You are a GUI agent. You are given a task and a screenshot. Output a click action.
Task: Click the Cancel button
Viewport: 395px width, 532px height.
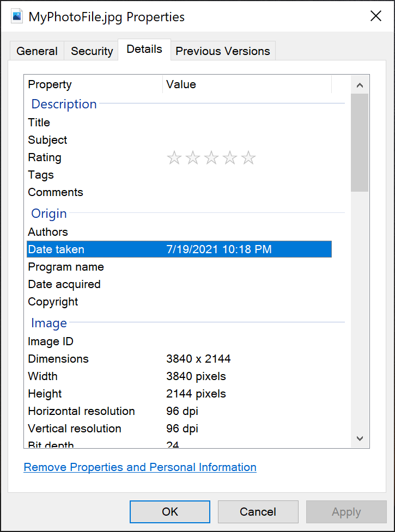[x=258, y=511]
